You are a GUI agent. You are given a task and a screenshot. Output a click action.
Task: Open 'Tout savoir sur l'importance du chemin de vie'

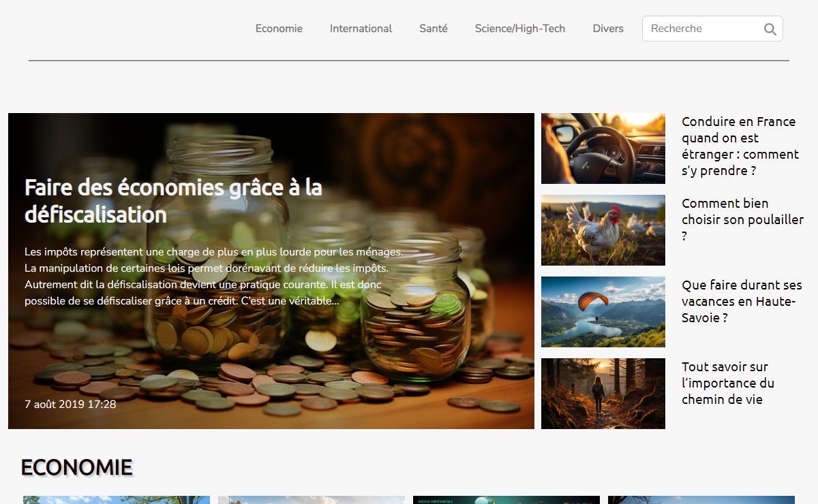tap(728, 383)
